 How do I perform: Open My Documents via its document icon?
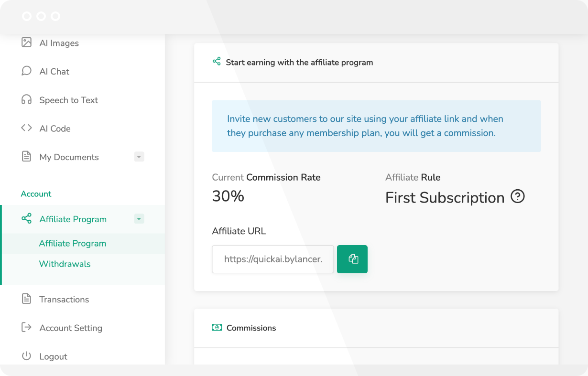[x=27, y=157]
